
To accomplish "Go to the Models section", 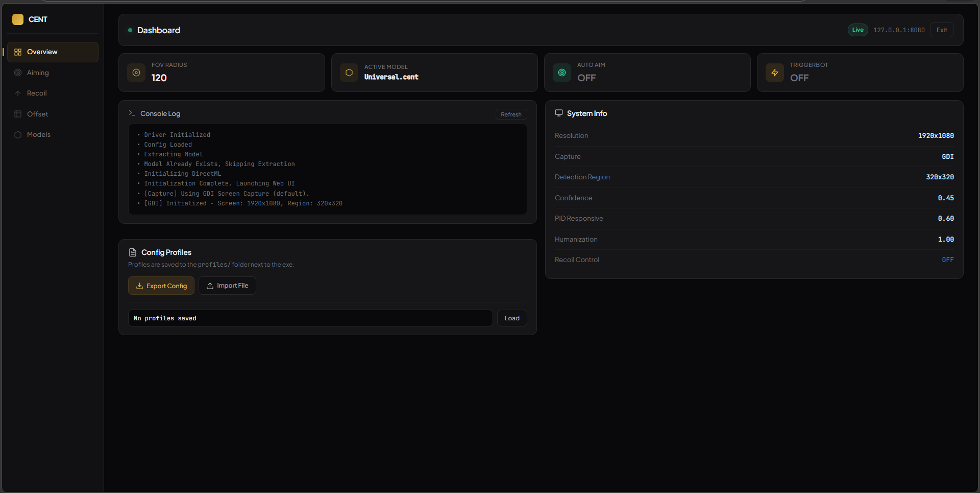I will pos(39,135).
